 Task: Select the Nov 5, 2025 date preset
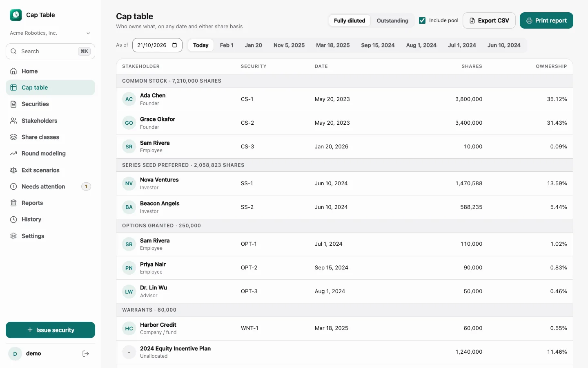click(x=289, y=45)
